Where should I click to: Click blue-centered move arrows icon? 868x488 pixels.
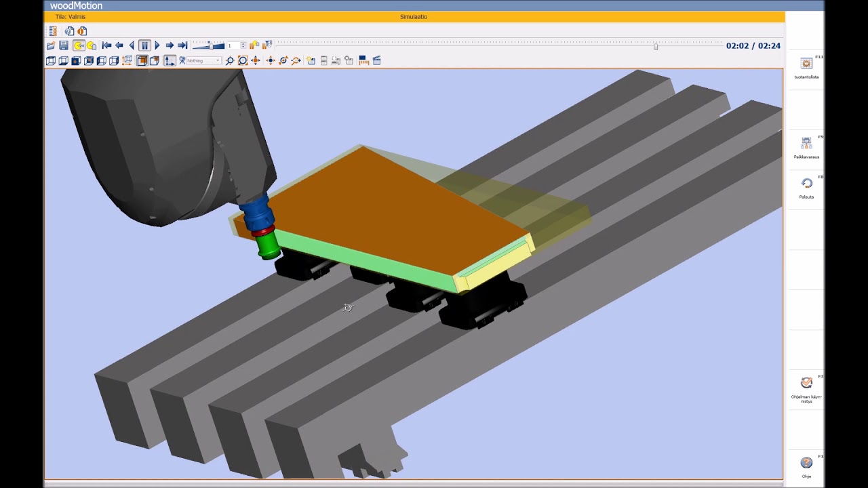(271, 60)
